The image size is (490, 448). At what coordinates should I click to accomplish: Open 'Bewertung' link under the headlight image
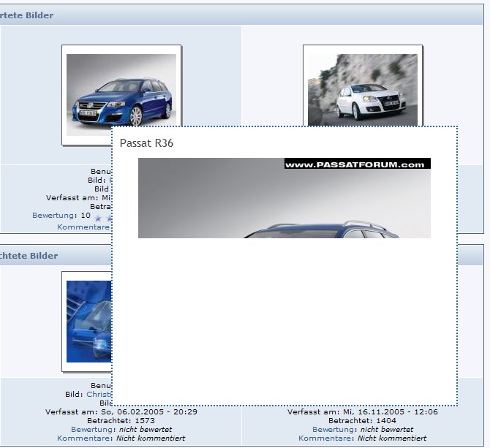pyautogui.click(x=91, y=430)
